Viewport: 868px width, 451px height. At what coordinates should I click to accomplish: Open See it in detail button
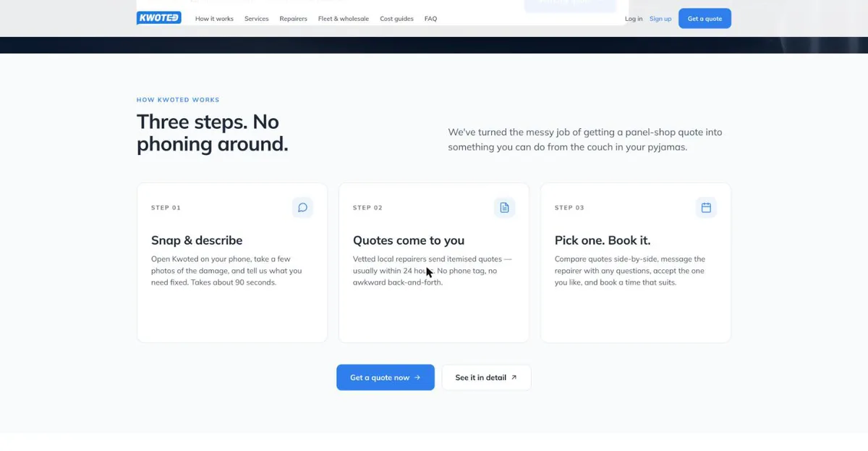486,377
